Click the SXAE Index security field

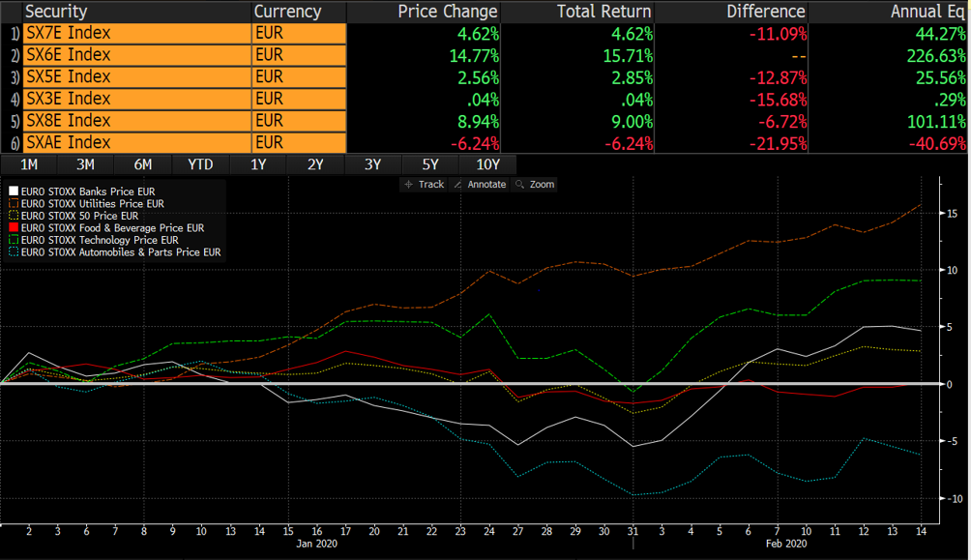pyautogui.click(x=137, y=142)
